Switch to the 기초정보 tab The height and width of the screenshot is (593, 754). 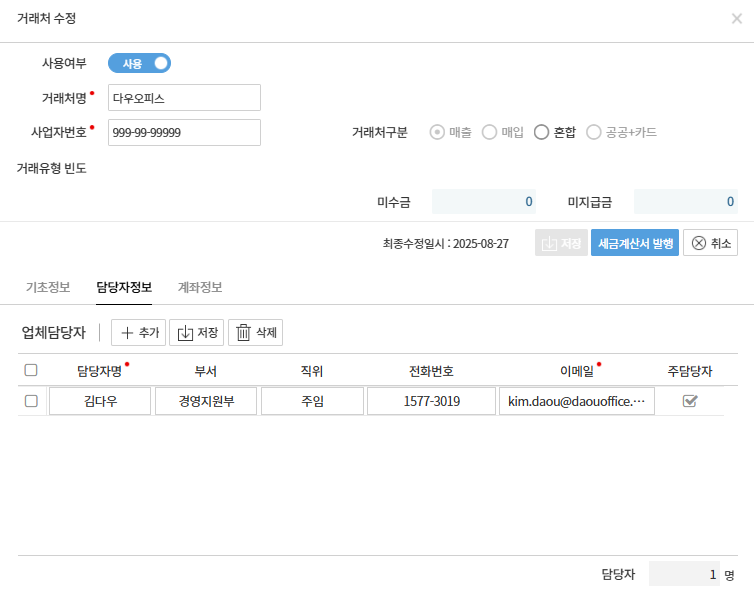click(x=48, y=287)
